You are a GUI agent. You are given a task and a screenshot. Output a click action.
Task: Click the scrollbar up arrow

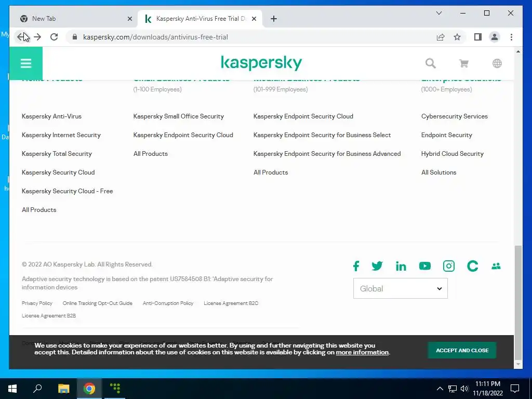(x=518, y=51)
